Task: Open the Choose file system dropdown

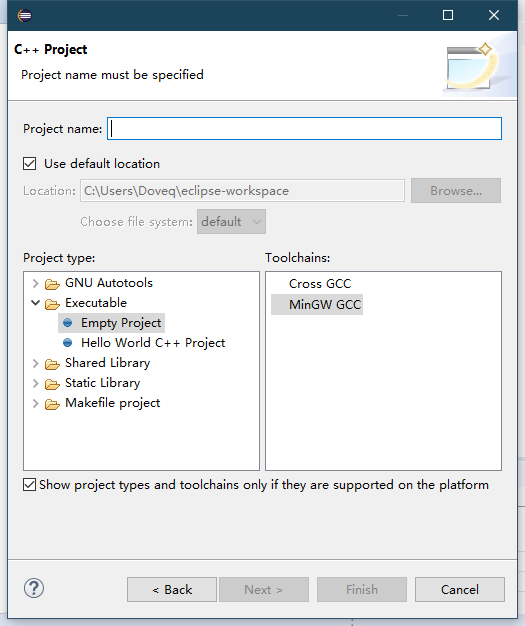Action: (x=232, y=222)
